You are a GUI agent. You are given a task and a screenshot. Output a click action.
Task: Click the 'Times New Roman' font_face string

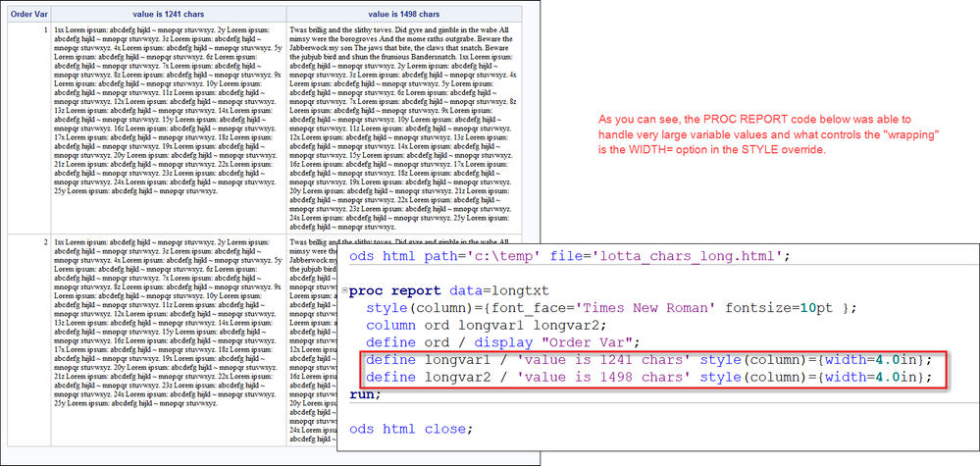(645, 308)
